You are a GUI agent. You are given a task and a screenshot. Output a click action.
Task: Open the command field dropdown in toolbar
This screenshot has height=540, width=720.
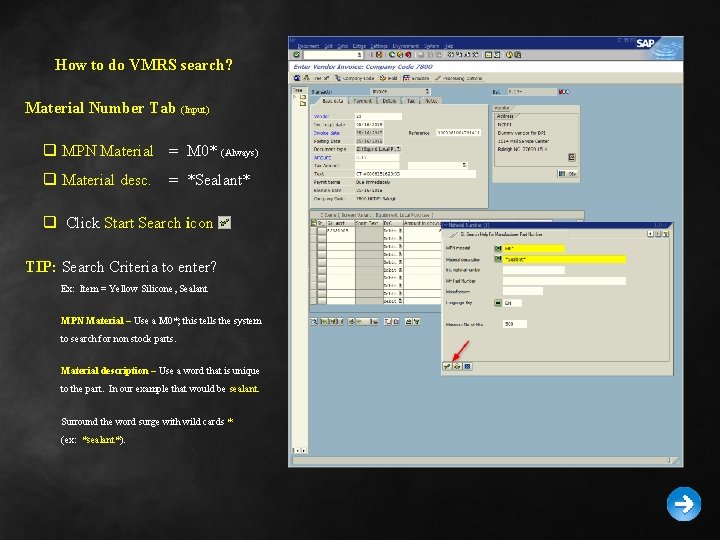(x=360, y=55)
